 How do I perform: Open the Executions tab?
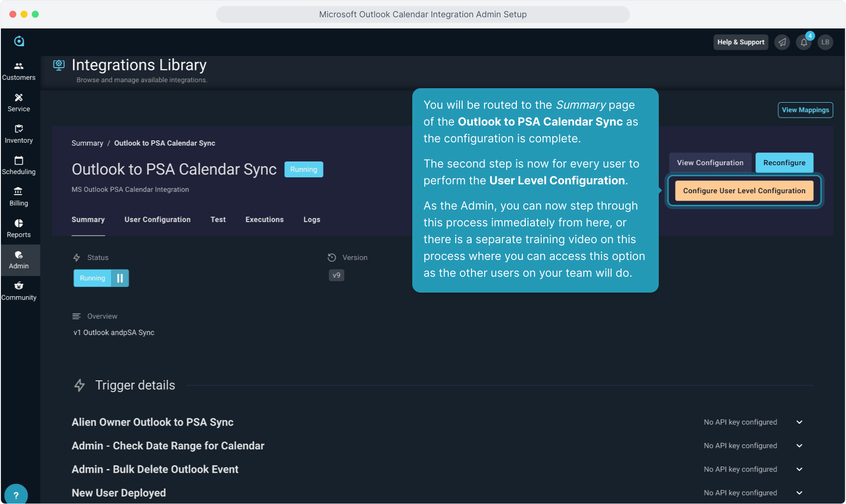tap(265, 220)
